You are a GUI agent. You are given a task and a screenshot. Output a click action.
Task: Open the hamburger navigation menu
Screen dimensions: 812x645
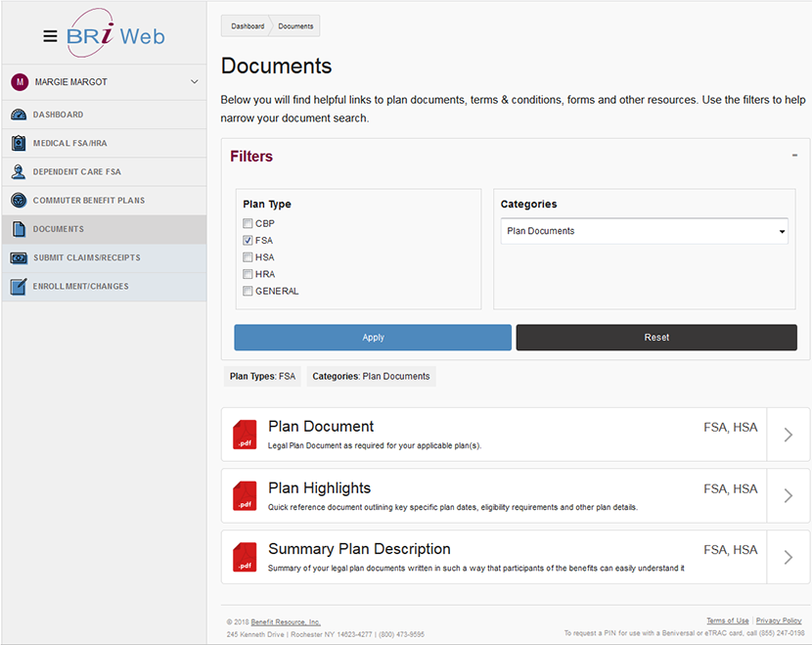[x=50, y=36]
